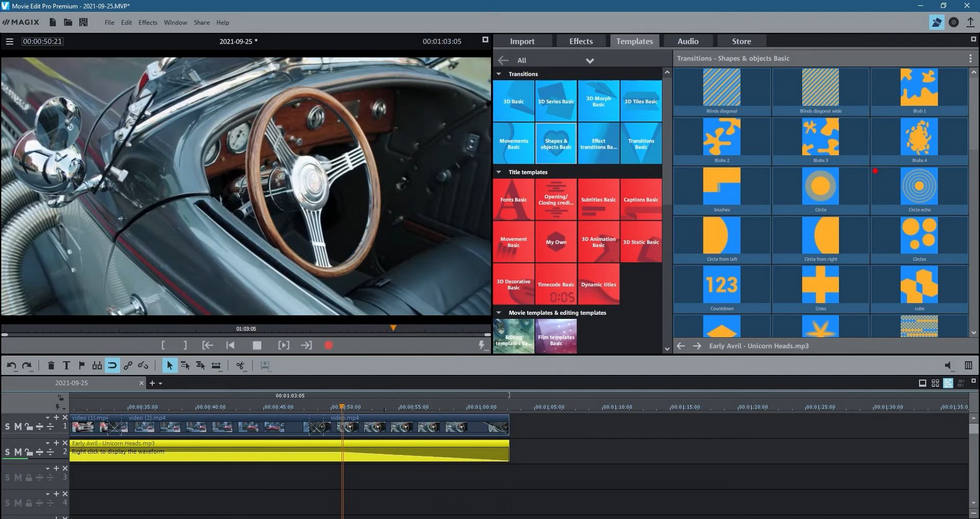
Task: Open the three-dot options menu in Transitions panel
Action: point(970,58)
